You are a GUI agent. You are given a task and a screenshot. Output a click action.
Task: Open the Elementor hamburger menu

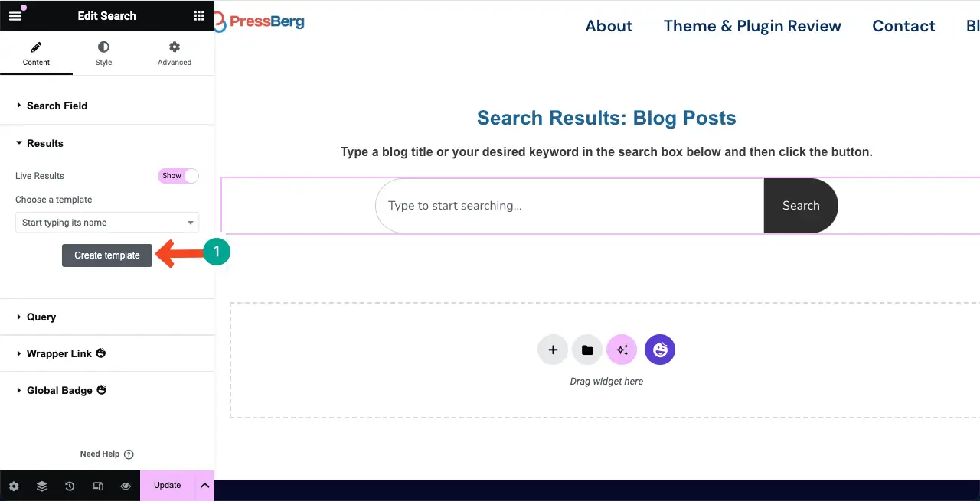(15, 15)
